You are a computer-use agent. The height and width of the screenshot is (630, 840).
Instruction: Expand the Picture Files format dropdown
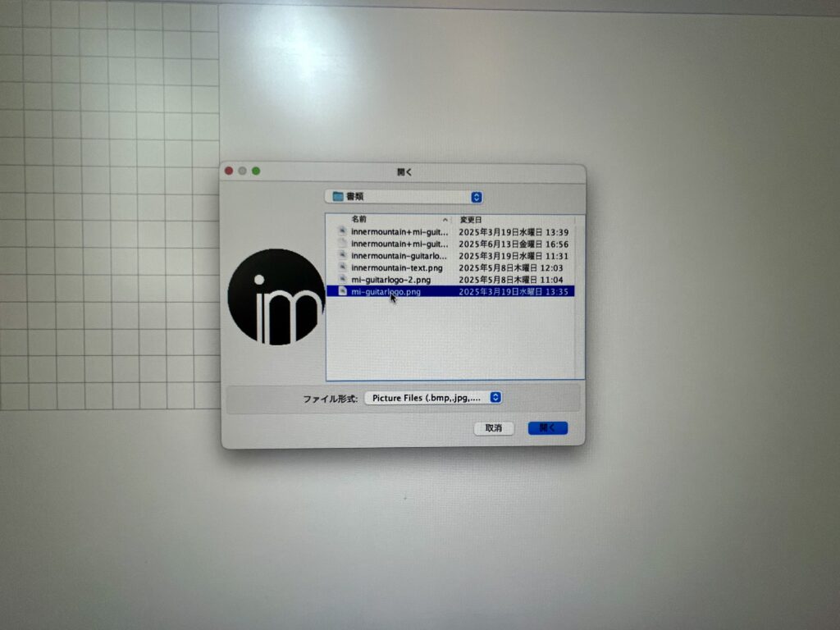coord(495,397)
